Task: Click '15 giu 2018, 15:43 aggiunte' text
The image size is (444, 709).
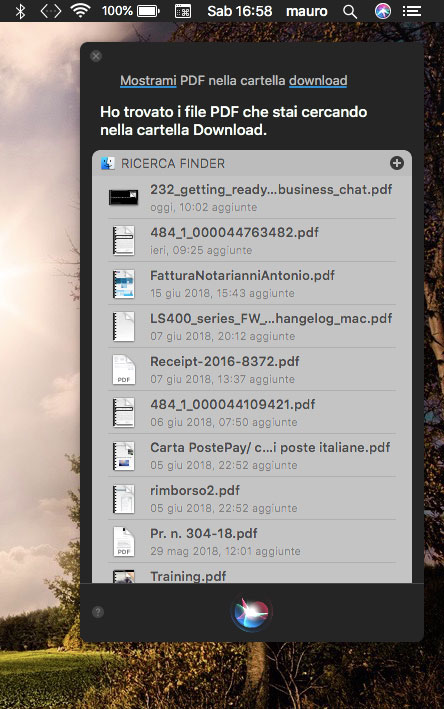Action: tap(222, 293)
